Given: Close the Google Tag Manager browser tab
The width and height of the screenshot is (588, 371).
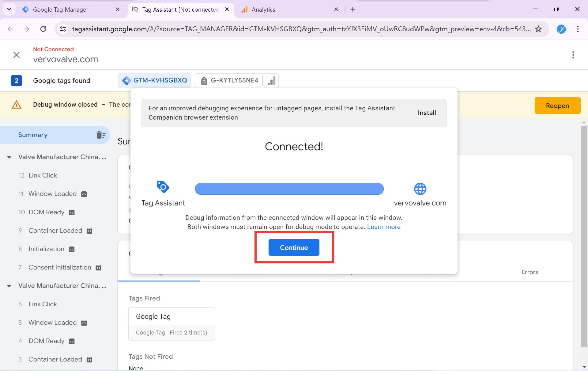Looking at the screenshot, I should pos(118,10).
